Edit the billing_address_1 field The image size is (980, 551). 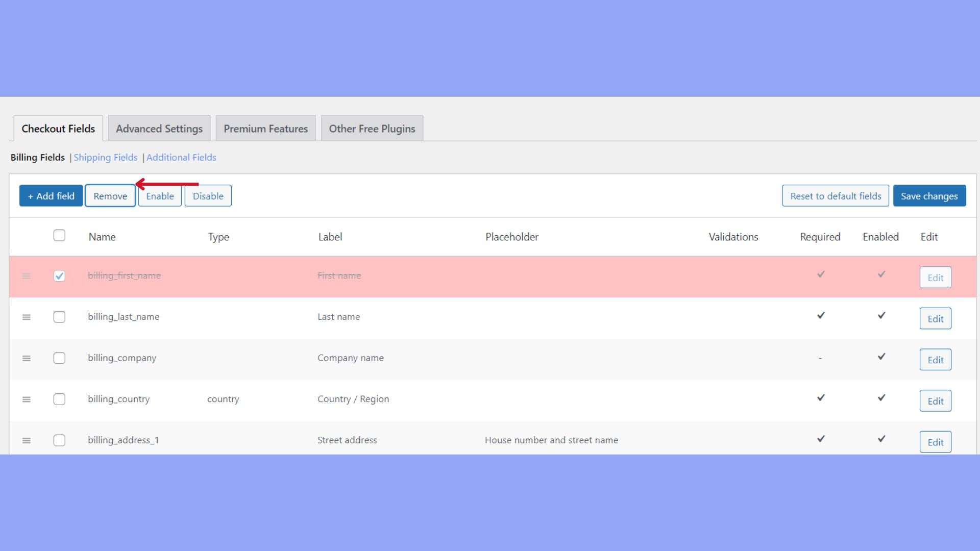pyautogui.click(x=935, y=442)
